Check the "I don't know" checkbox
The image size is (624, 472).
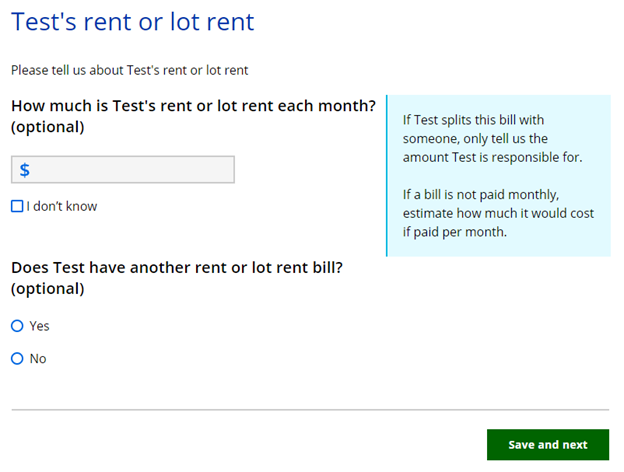click(x=17, y=206)
